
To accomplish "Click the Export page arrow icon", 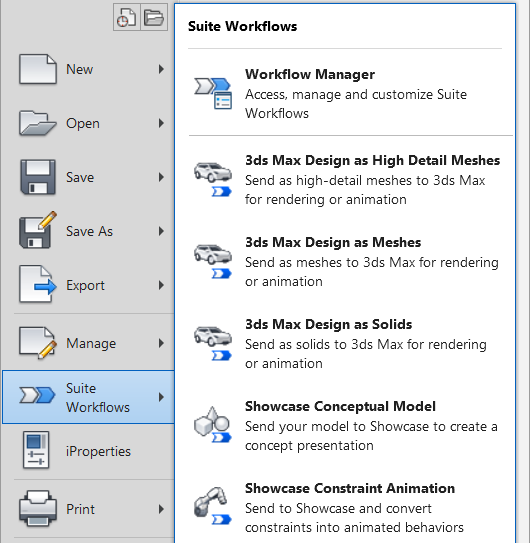I will 38,284.
